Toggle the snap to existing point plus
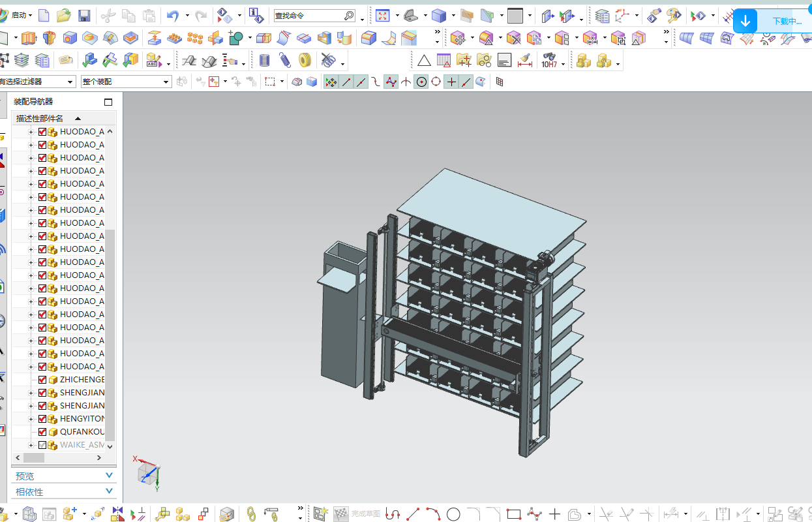 (451, 82)
